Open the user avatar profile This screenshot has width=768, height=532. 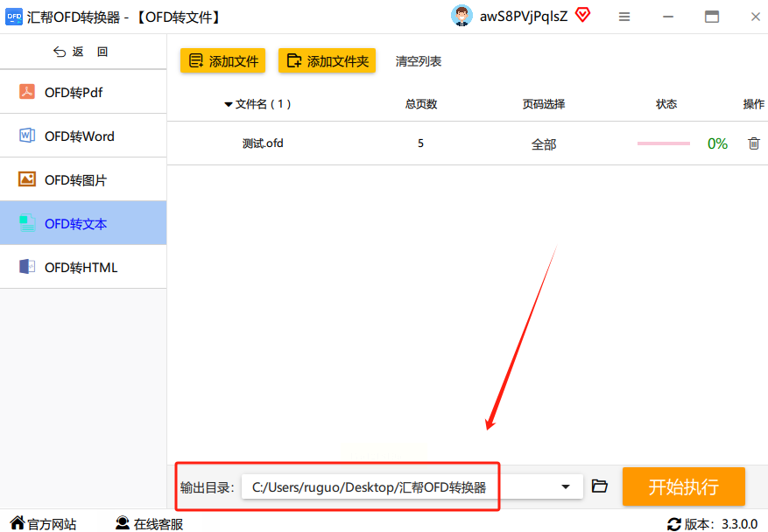pos(462,16)
